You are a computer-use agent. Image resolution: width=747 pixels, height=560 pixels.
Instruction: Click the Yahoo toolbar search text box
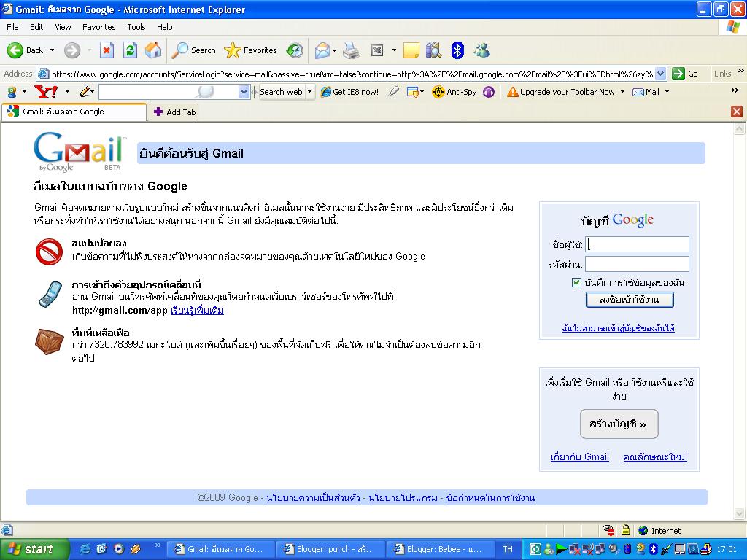tap(169, 91)
